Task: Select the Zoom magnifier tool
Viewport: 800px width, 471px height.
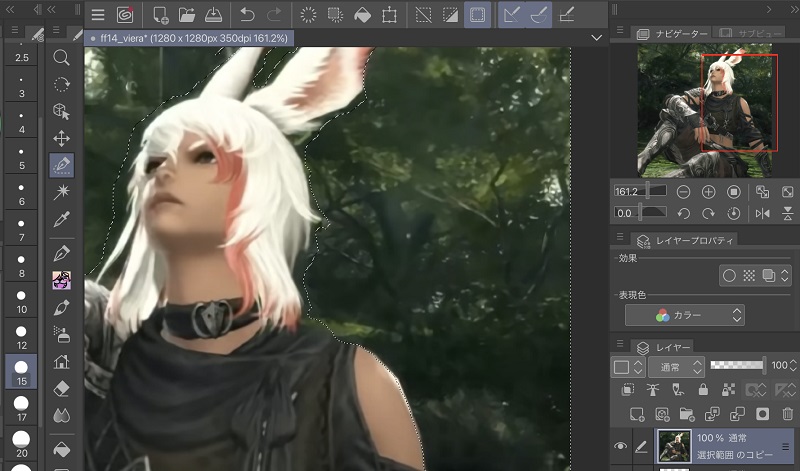Action: 61,57
